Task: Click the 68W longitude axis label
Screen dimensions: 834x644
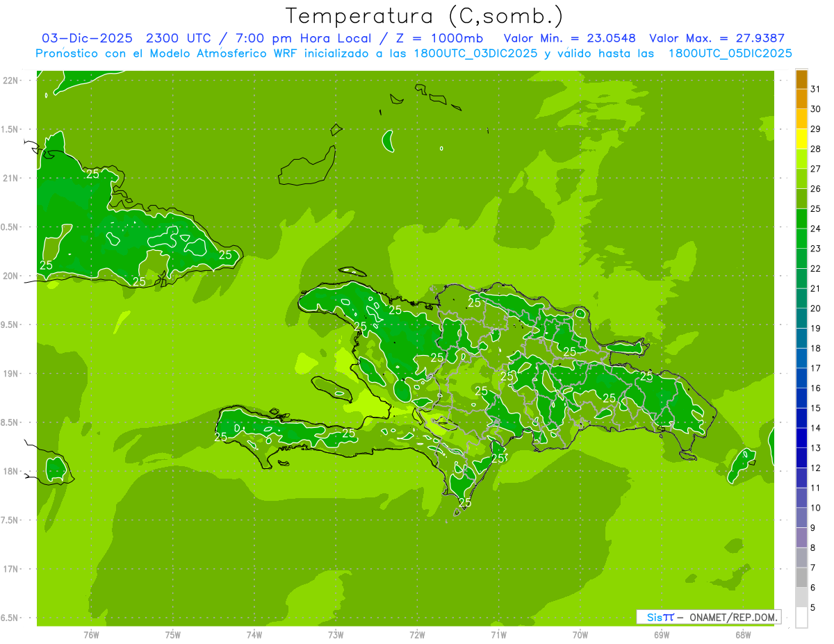Action: [x=742, y=634]
